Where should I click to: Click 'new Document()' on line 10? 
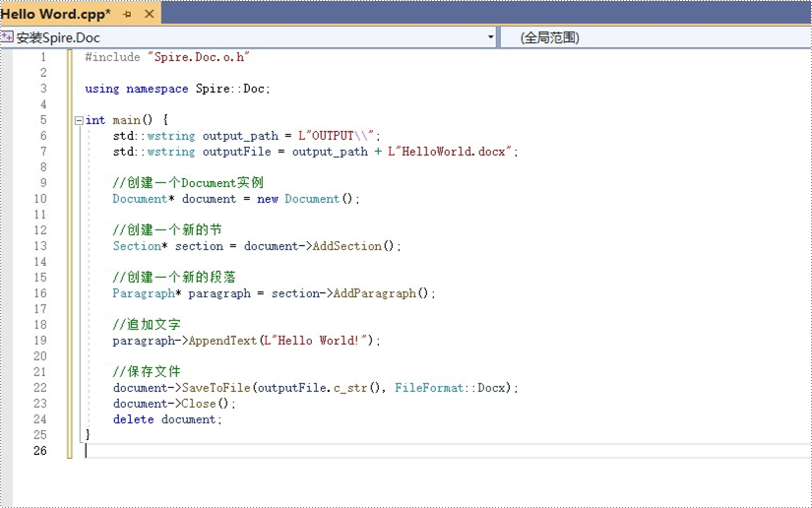coord(305,199)
